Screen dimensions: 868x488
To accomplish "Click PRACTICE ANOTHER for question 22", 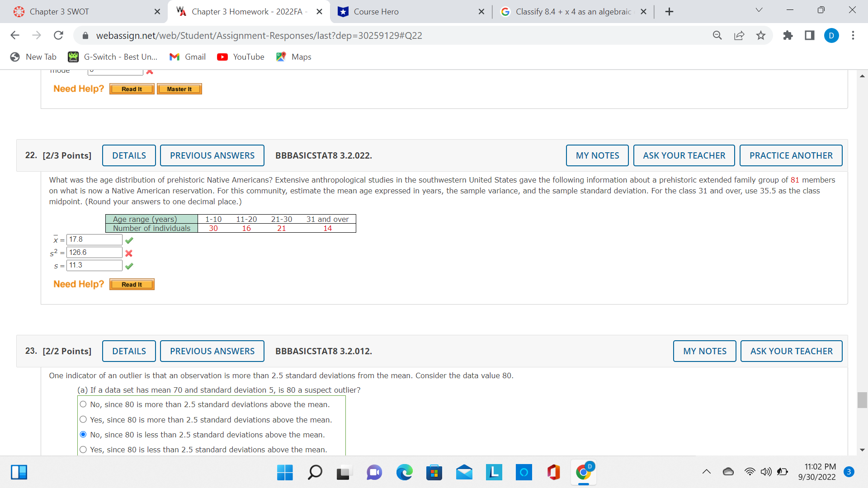I will pos(790,155).
